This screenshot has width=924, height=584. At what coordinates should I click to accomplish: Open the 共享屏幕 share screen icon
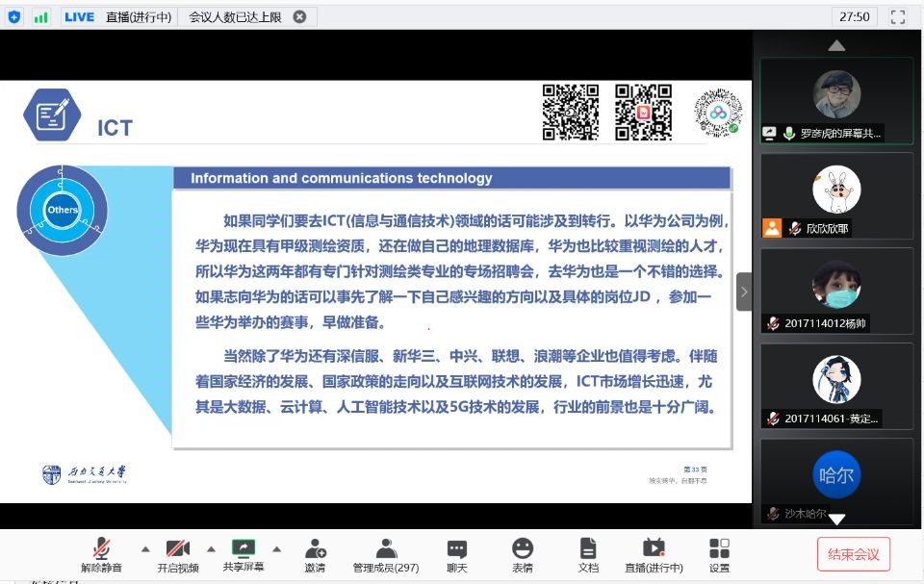[244, 548]
